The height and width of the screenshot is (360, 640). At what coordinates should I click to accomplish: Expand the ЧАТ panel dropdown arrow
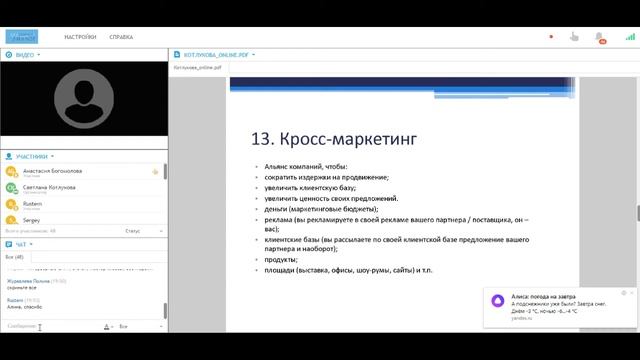pos(31,244)
